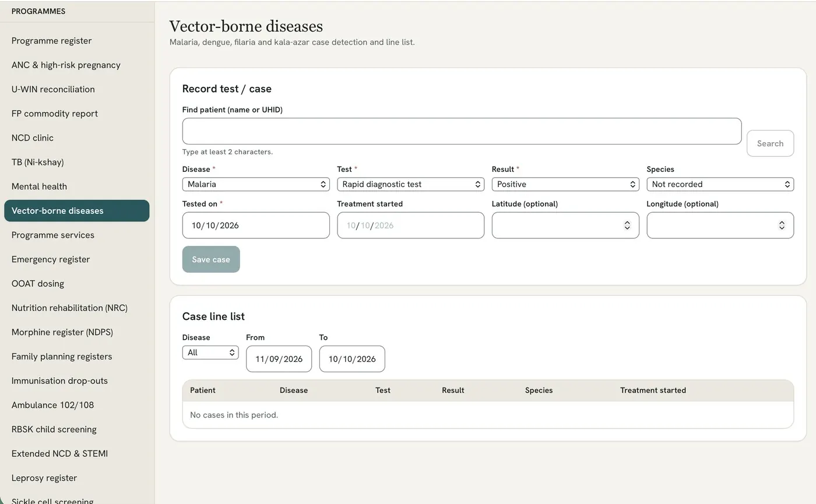Click the 'Record test / case' heading

pyautogui.click(x=227, y=89)
